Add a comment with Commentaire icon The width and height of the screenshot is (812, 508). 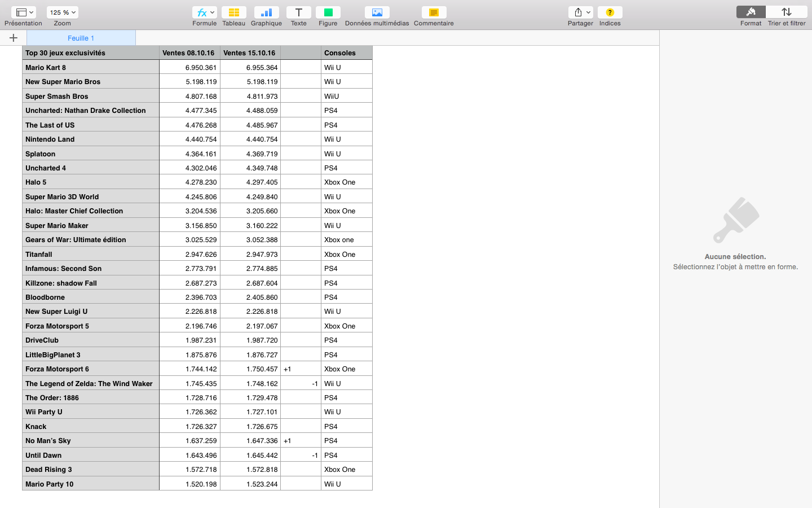point(434,12)
